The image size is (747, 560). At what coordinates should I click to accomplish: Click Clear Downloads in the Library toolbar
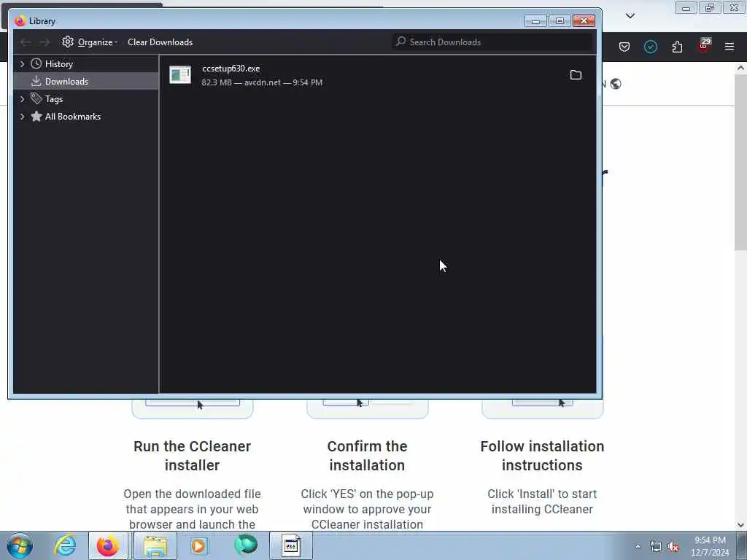click(x=160, y=42)
